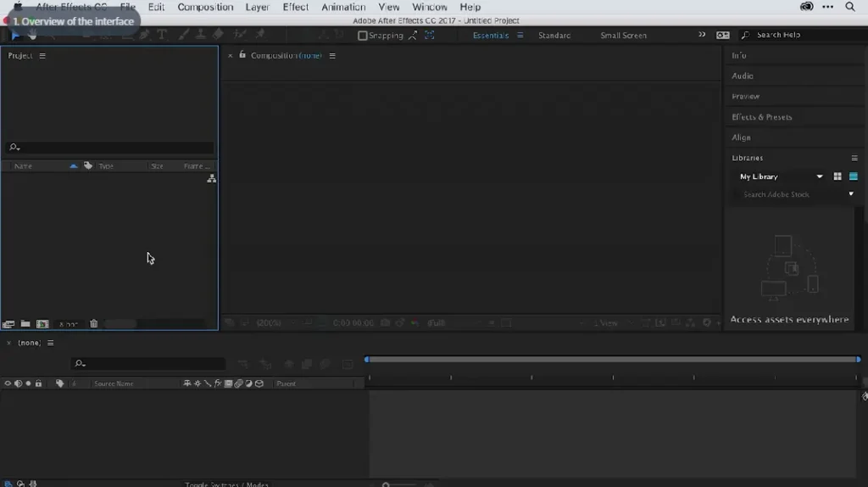Viewport: 868px width, 487px height.
Task: Click the Interpret Footage icon in Project panel
Action: click(8, 323)
